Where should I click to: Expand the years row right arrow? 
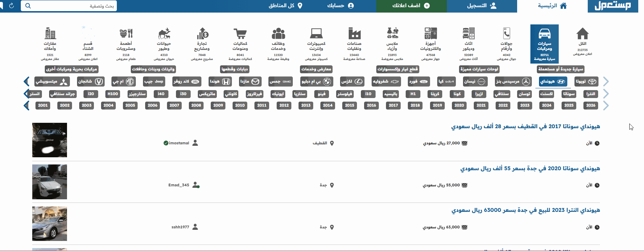[x=606, y=106]
